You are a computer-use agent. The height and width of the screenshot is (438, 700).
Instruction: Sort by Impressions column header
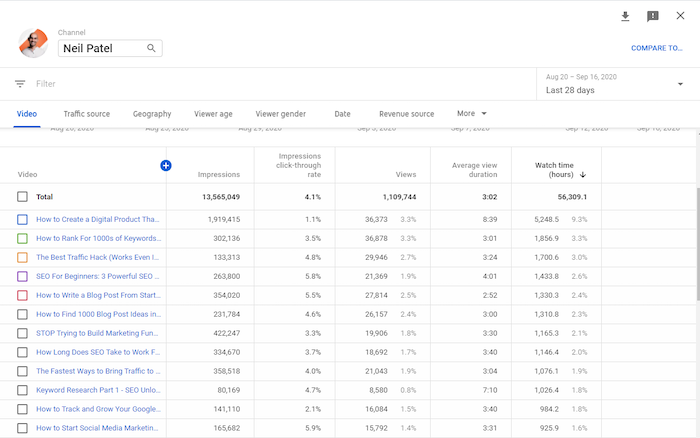[x=219, y=175]
